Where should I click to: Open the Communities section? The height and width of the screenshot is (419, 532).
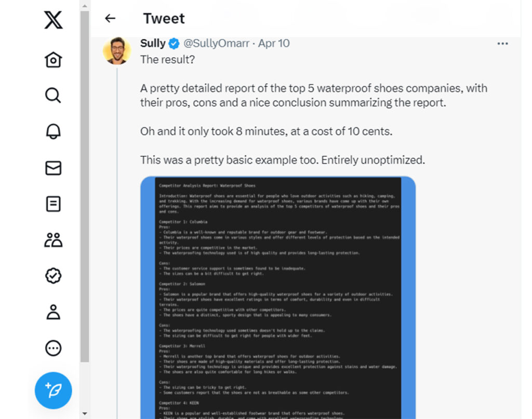[x=52, y=239]
